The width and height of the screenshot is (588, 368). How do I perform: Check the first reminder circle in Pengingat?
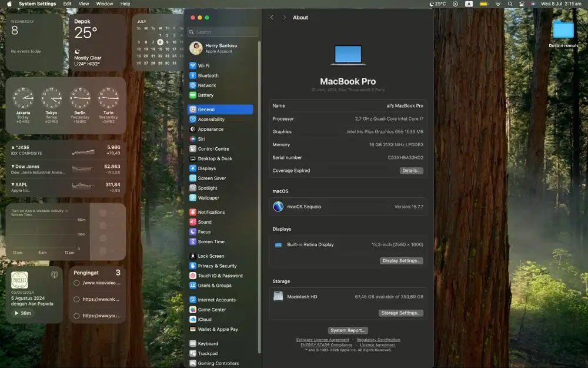click(x=76, y=283)
